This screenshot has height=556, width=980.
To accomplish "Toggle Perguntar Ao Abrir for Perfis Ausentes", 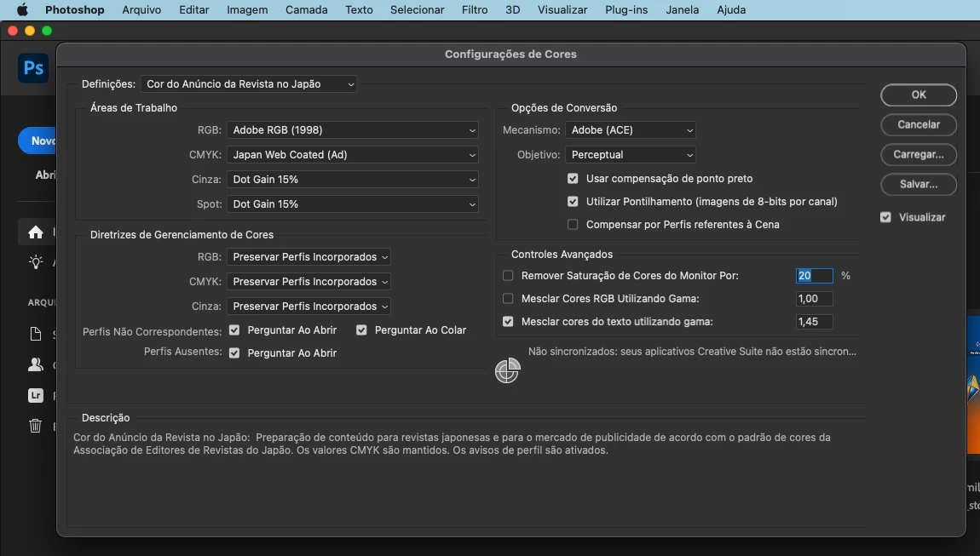I will tap(234, 353).
